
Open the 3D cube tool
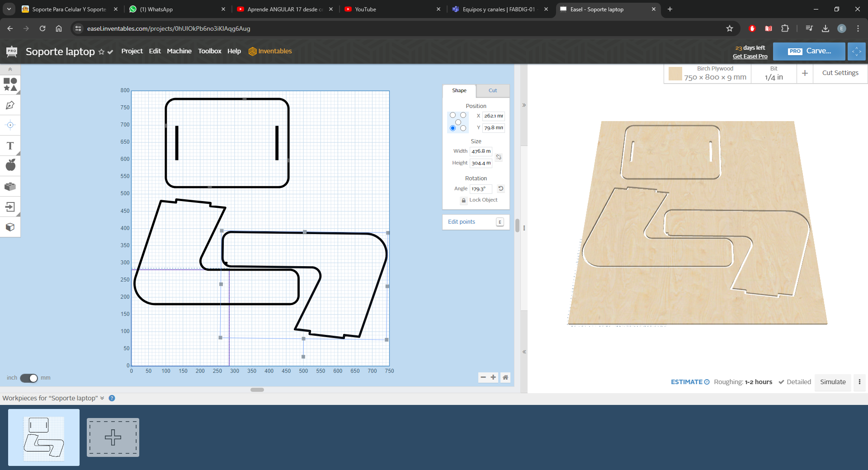point(10,227)
